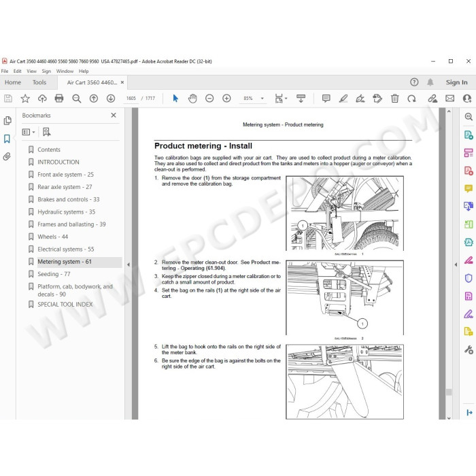Jump to Frames and ballasting - 39
This screenshot has height=476, width=476.
71,224
